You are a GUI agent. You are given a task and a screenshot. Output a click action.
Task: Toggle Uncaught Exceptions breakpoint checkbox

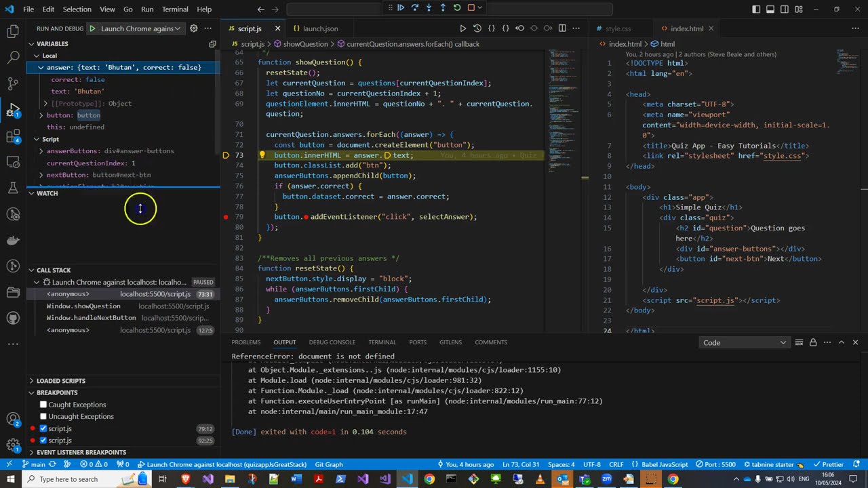click(x=43, y=416)
